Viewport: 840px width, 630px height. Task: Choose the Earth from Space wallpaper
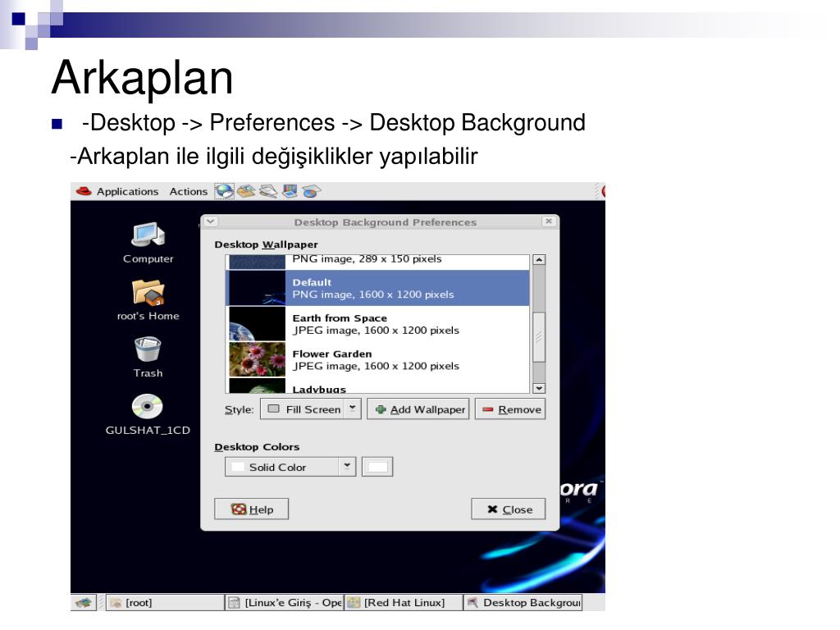pyautogui.click(x=377, y=324)
